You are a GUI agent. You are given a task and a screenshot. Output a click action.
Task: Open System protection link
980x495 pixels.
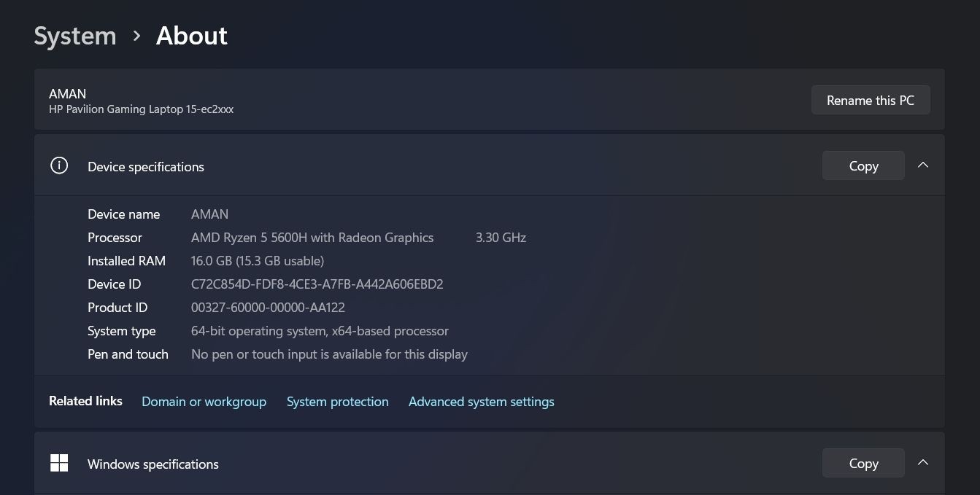[337, 402]
